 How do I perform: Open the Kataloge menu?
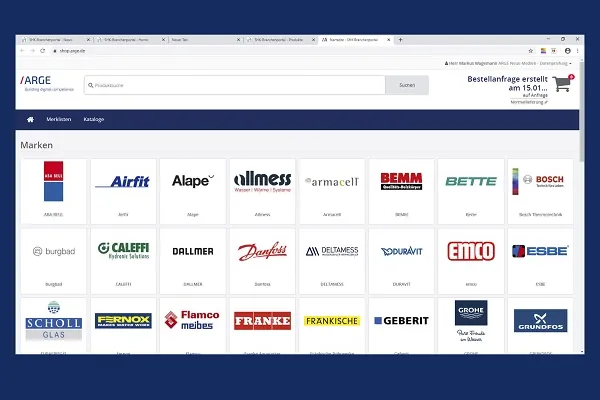(x=94, y=120)
